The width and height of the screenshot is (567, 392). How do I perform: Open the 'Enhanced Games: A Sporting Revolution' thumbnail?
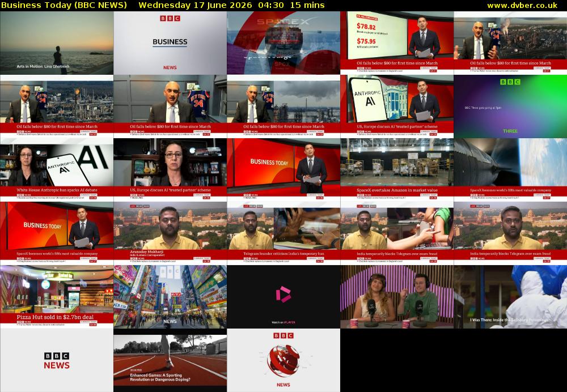coord(170,360)
